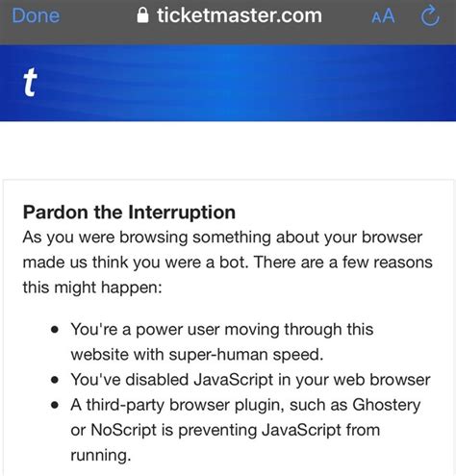Click the Ticketmaster t logo
Image resolution: width=456 pixels, height=476 pixels.
(30, 82)
